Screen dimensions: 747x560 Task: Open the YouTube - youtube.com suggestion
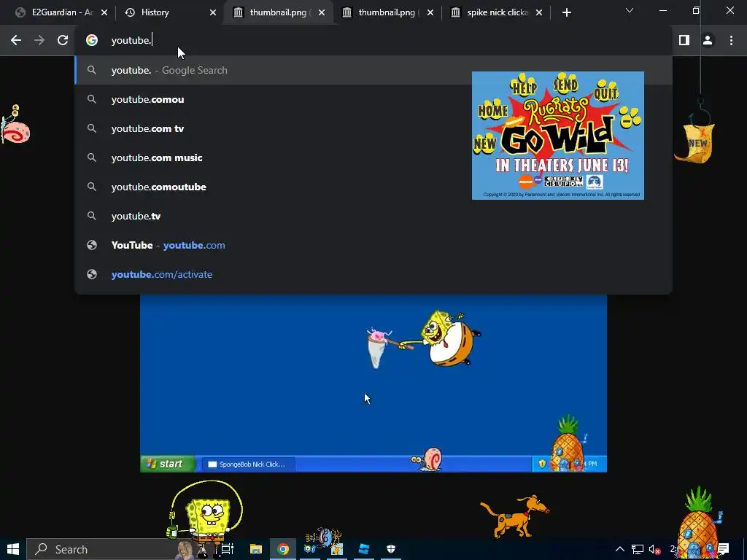coord(373,245)
